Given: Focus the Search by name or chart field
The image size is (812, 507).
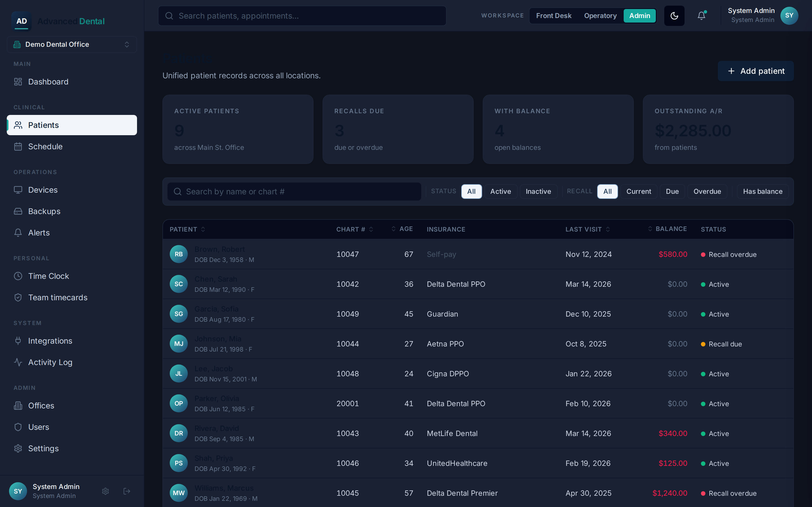Looking at the screenshot, I should pyautogui.click(x=294, y=192).
